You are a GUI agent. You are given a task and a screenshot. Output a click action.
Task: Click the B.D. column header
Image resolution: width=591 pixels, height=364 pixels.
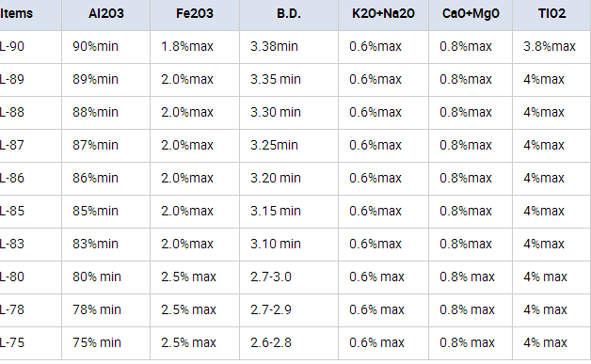289,14
